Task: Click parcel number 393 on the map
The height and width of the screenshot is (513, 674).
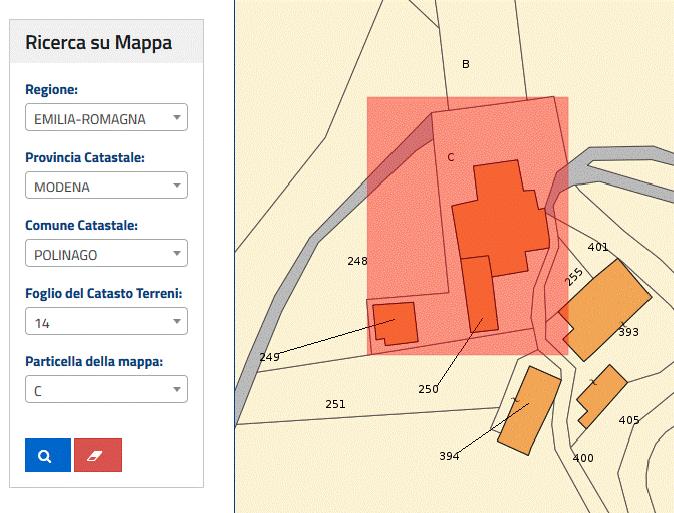Action: (628, 332)
